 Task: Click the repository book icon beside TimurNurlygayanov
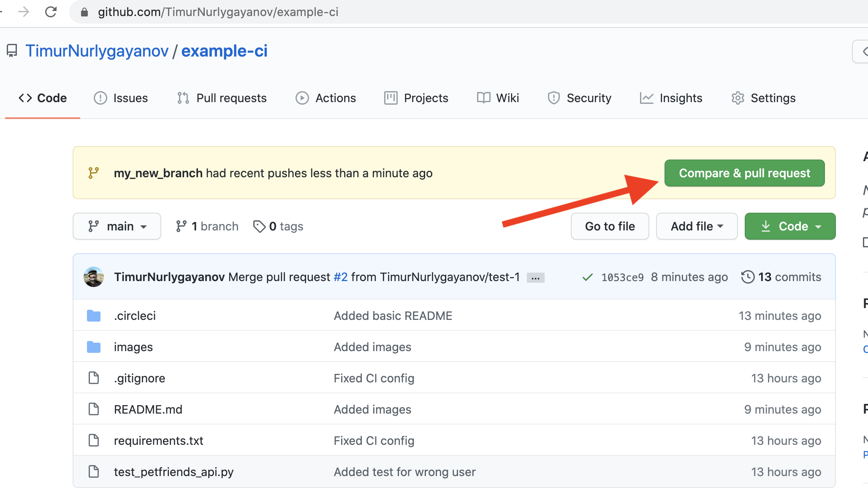tap(12, 51)
